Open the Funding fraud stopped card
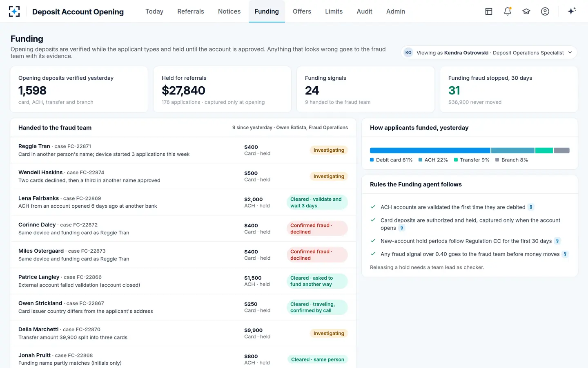This screenshot has width=588, height=368. click(x=509, y=90)
